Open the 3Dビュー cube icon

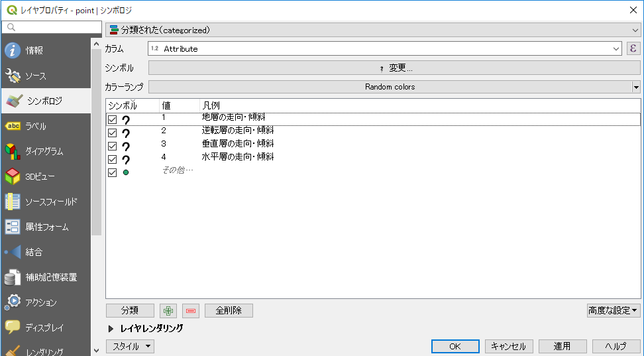click(13, 176)
